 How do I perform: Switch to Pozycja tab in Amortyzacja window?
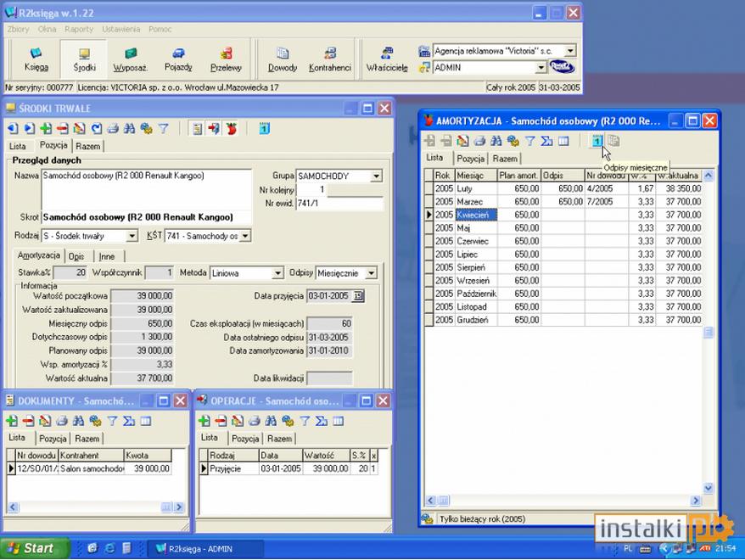470,159
